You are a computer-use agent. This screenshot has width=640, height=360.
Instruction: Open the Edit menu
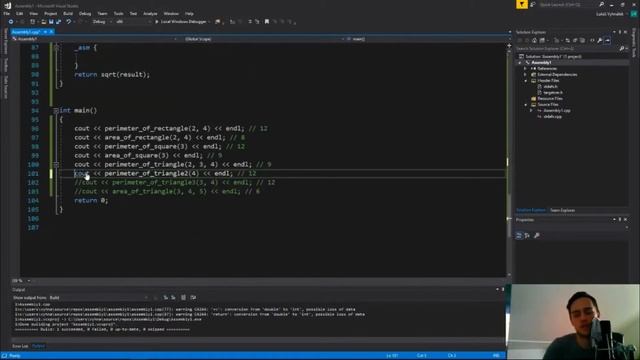pyautogui.click(x=20, y=13)
